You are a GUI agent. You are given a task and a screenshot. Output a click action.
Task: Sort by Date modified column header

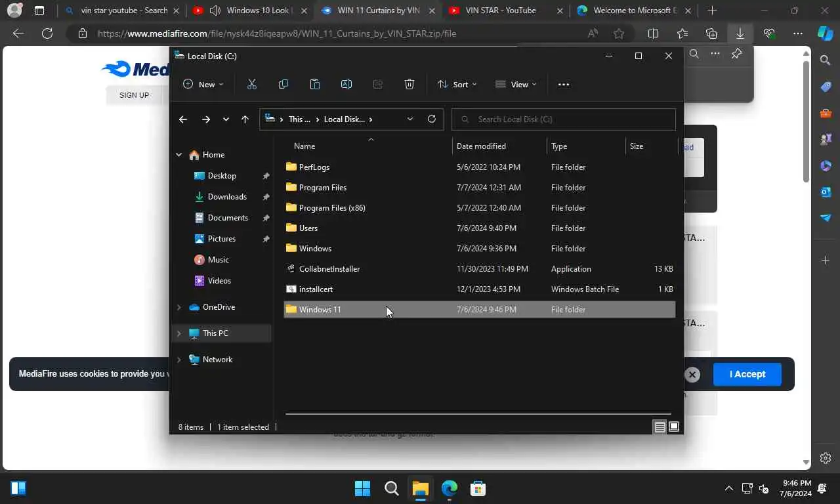coord(499,146)
